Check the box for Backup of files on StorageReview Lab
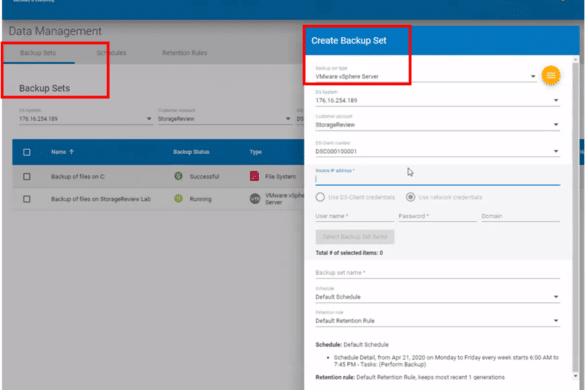This screenshot has height=390, width=585. 26,199
